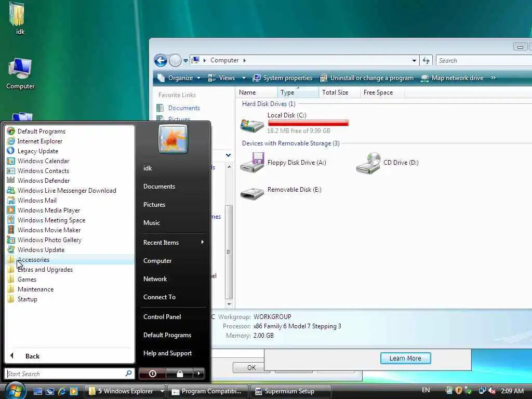The height and width of the screenshot is (399, 532).
Task: Click System properties in the toolbar
Action: click(x=283, y=78)
